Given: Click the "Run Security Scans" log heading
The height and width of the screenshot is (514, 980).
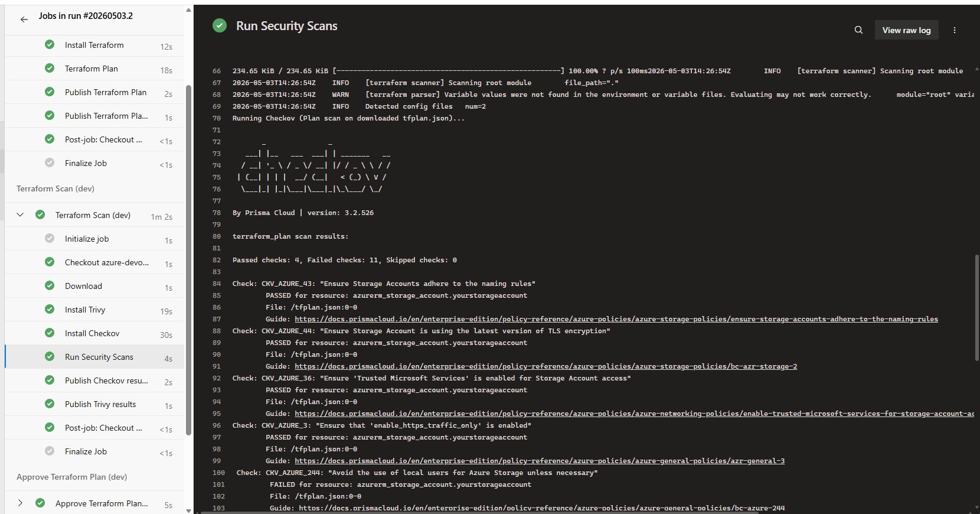Looking at the screenshot, I should tap(287, 26).
